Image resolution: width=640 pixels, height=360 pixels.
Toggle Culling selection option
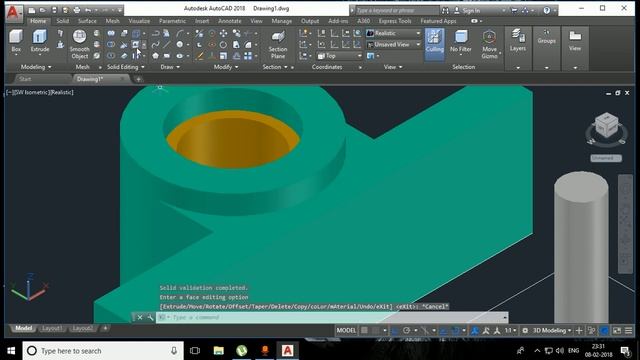(434, 44)
